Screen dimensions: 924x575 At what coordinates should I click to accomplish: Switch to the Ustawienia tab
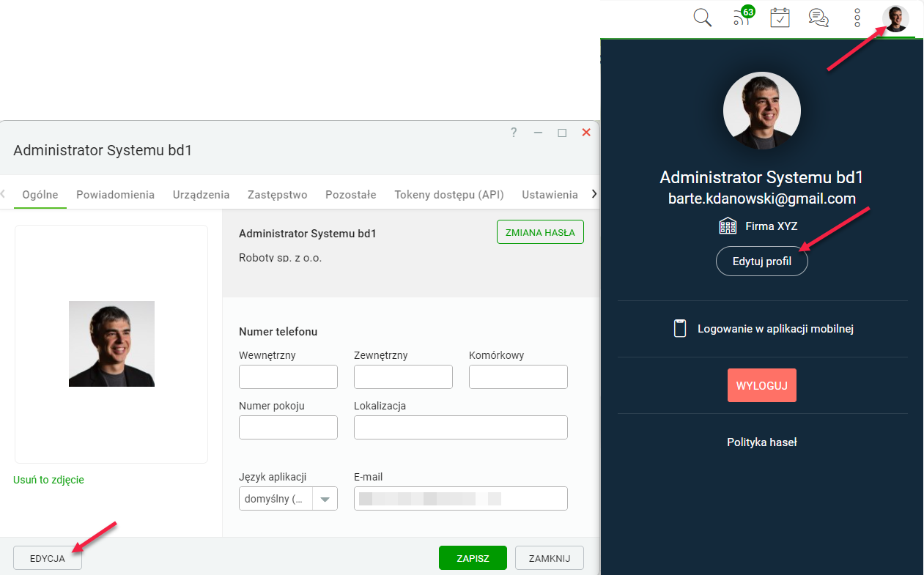point(550,194)
